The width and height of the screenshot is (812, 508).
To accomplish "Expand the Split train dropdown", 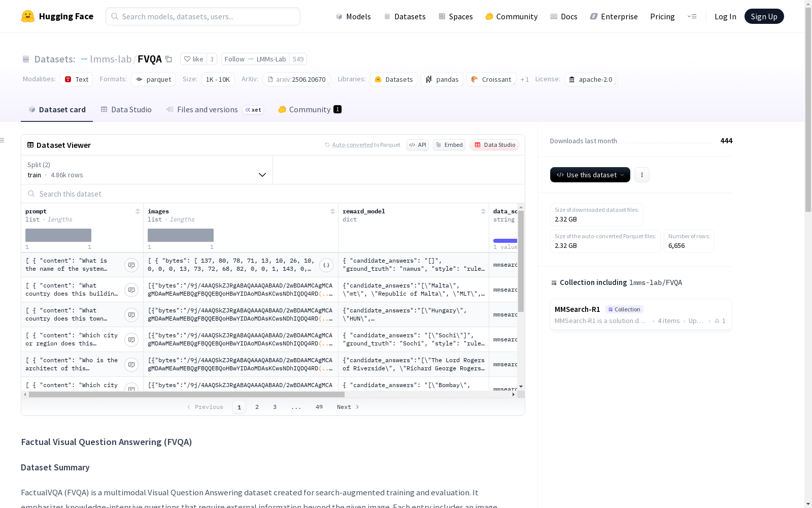I will coord(147,170).
